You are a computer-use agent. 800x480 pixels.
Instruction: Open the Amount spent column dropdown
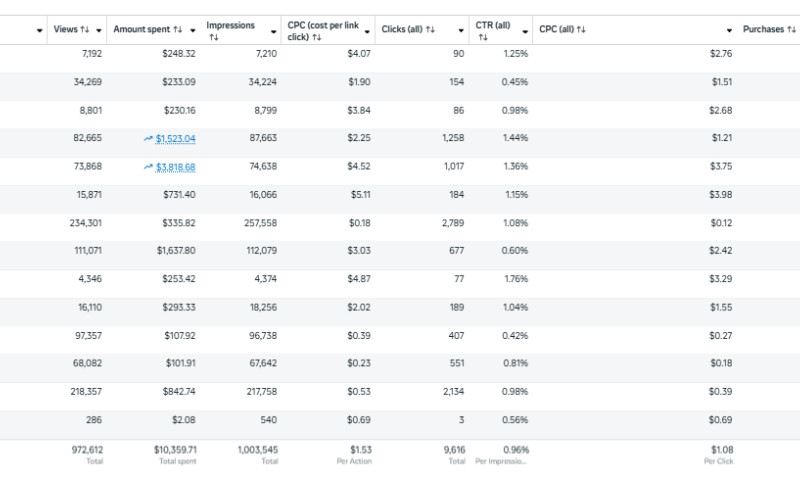coord(191,30)
